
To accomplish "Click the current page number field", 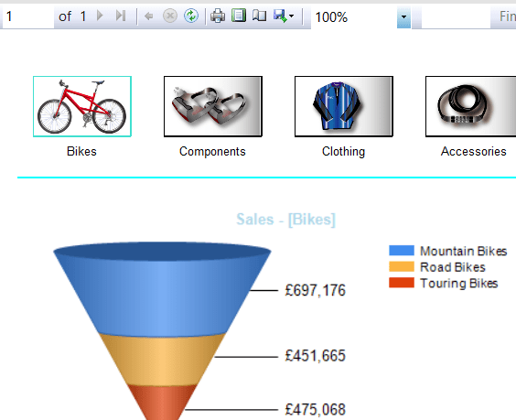I will tap(28, 16).
